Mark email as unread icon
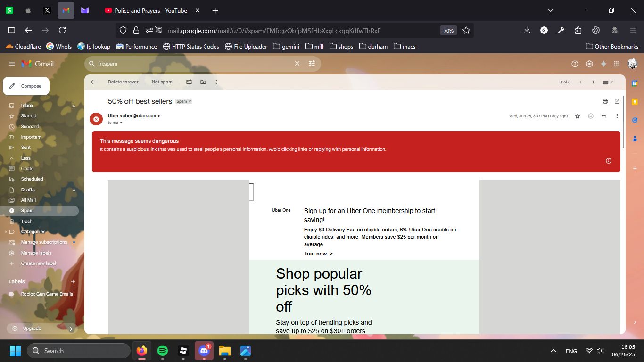Image resolution: width=644 pixels, height=362 pixels. coord(189,82)
